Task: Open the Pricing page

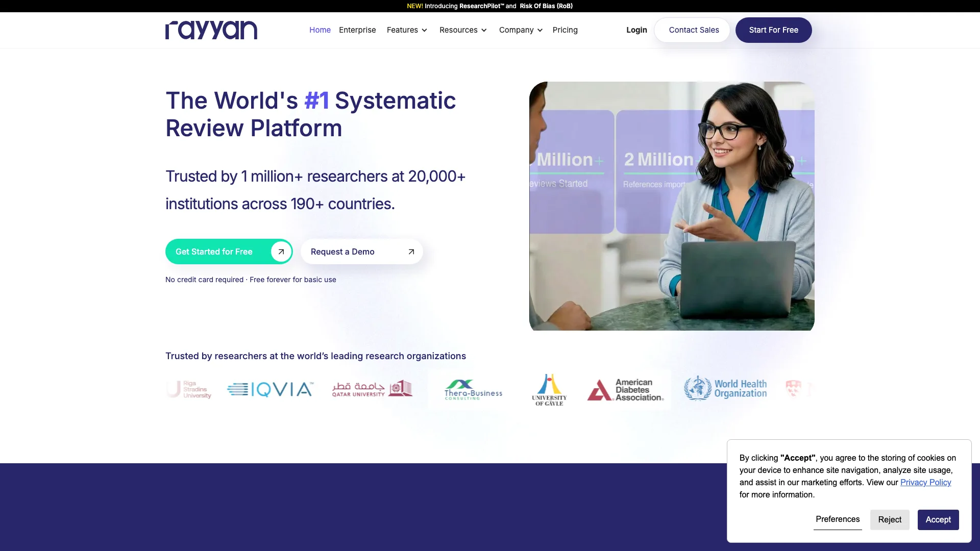Action: coord(565,30)
